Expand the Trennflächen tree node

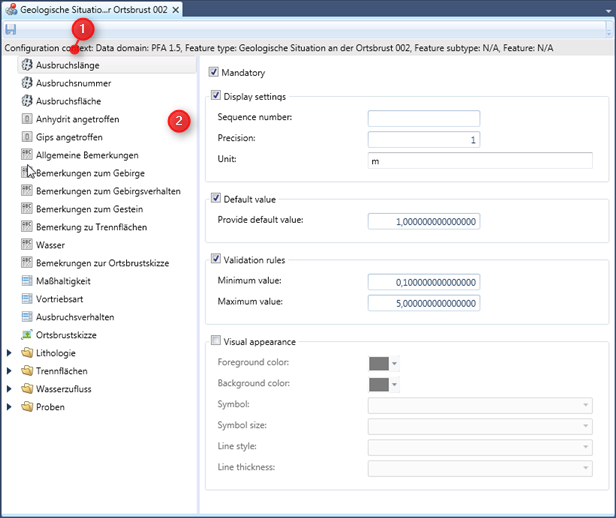coord(10,371)
